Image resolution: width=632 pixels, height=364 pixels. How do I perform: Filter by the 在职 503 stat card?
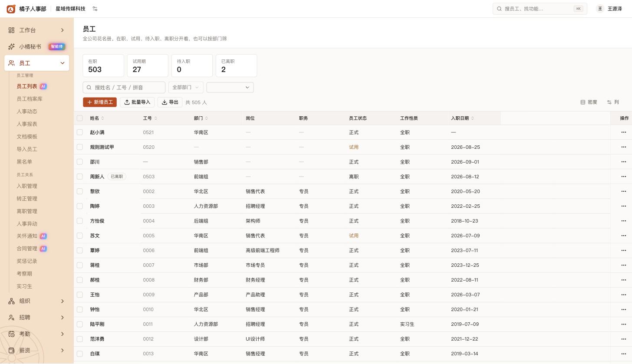(103, 66)
